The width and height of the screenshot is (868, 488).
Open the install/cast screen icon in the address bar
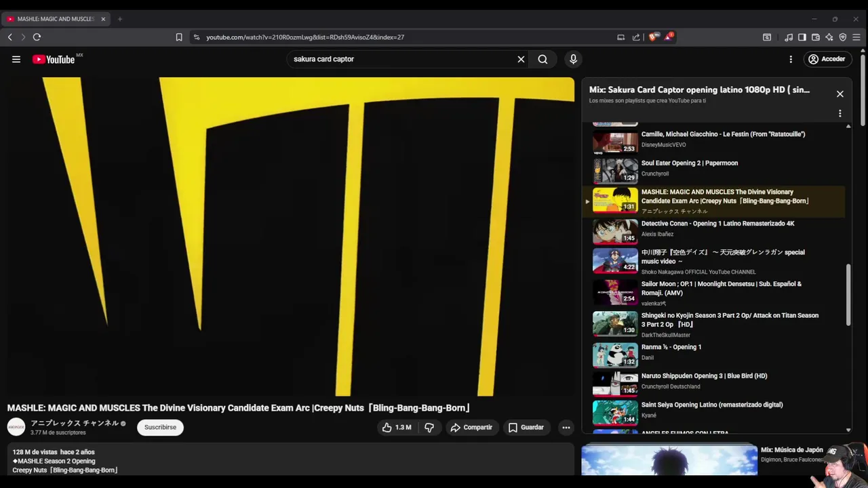[620, 37]
